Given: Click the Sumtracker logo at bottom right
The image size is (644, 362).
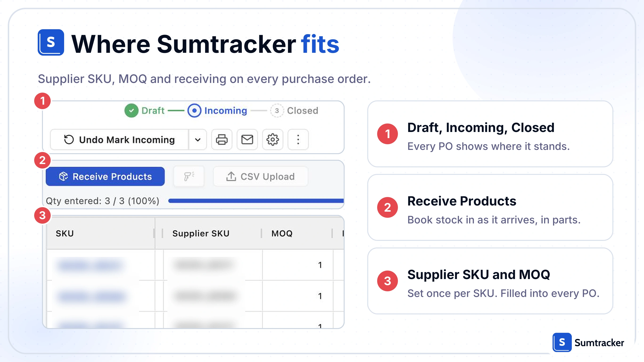Looking at the screenshot, I should [x=588, y=342].
